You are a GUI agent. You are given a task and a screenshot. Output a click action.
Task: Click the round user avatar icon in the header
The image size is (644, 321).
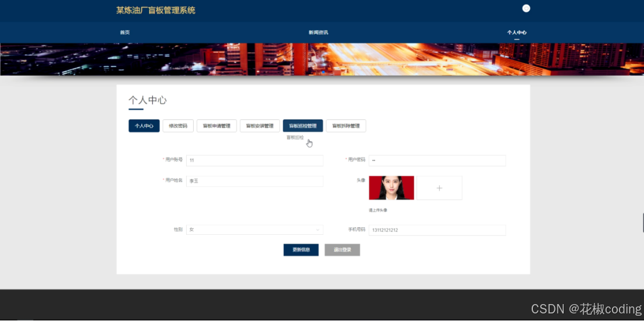[526, 8]
